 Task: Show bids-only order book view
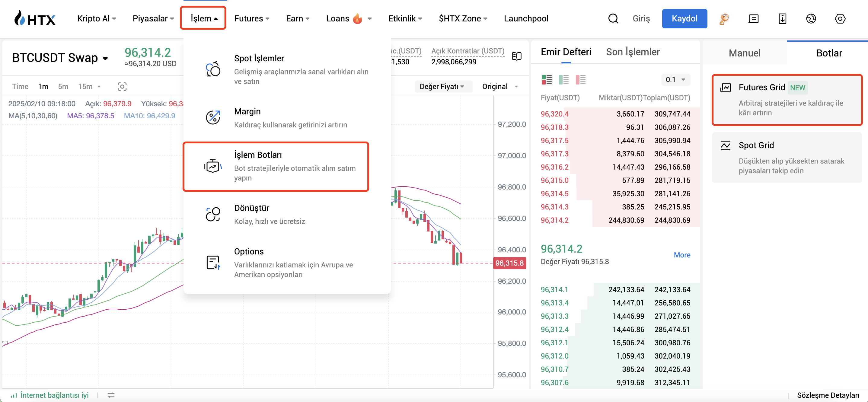pyautogui.click(x=563, y=80)
